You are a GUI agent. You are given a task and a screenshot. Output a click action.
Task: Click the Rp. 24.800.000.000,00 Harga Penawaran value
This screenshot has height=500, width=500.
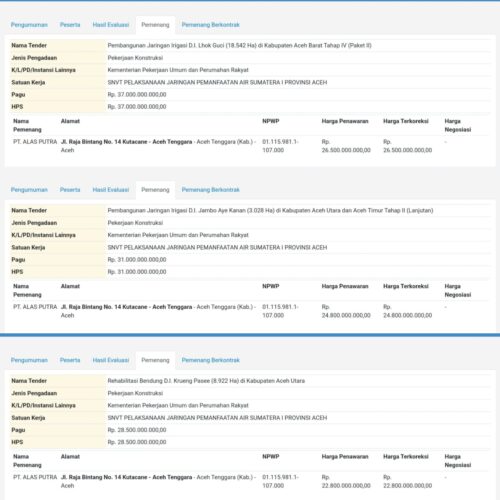point(346,311)
